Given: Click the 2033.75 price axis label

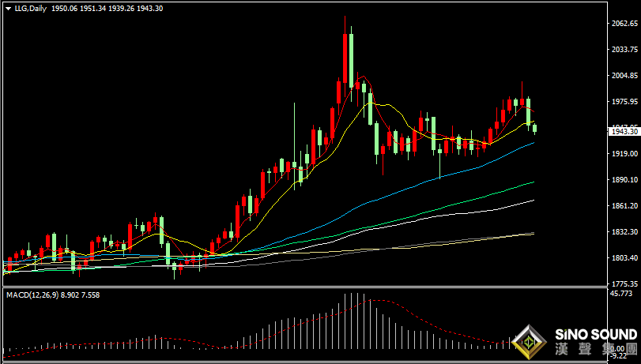Looking at the screenshot, I should click(x=624, y=50).
